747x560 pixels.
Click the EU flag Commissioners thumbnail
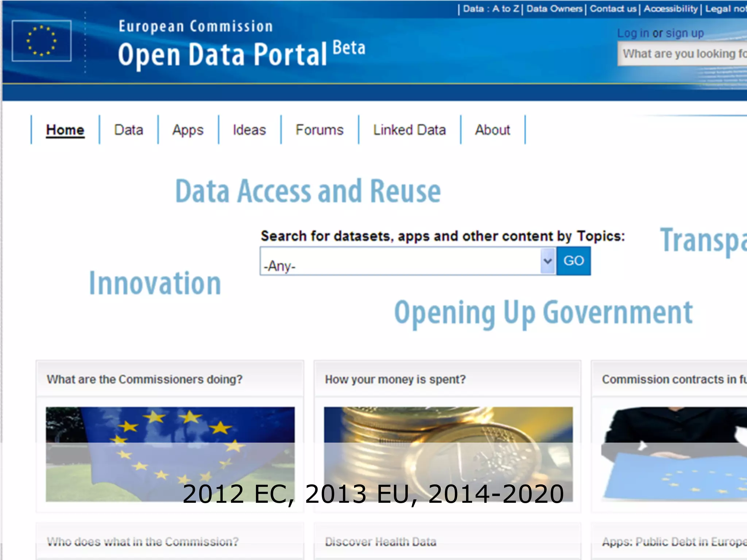tap(170, 454)
